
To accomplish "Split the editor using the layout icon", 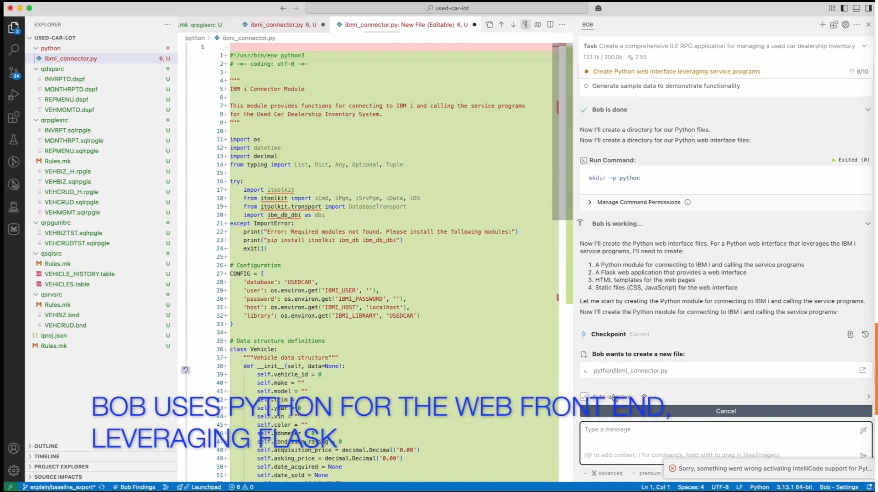I will 550,25.
